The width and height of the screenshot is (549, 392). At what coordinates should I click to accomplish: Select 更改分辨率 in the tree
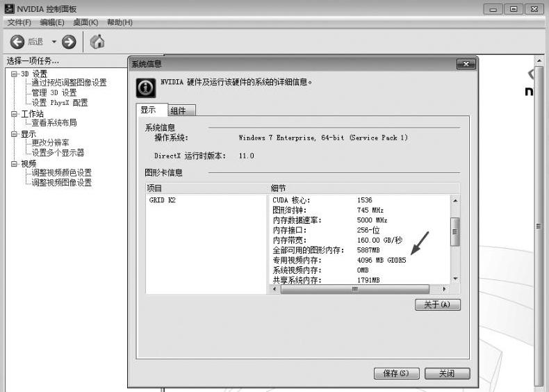[50, 142]
